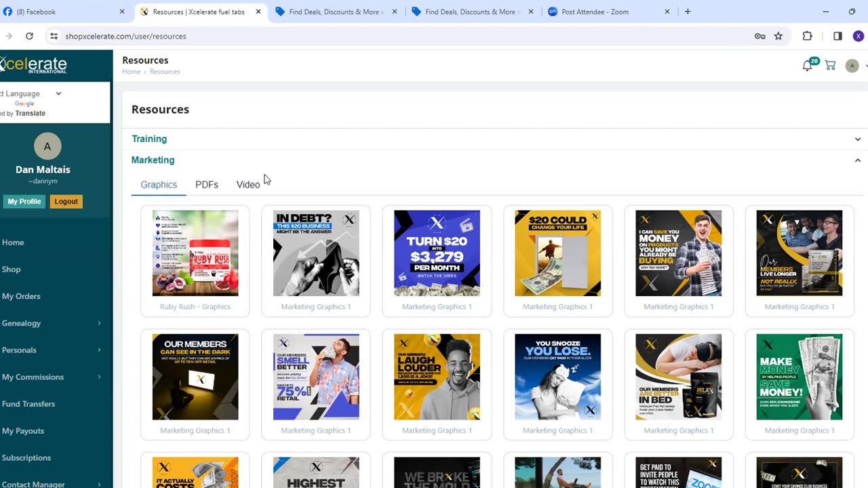This screenshot has width=868, height=488.
Task: Switch to the Facebook tab
Action: (x=64, y=12)
